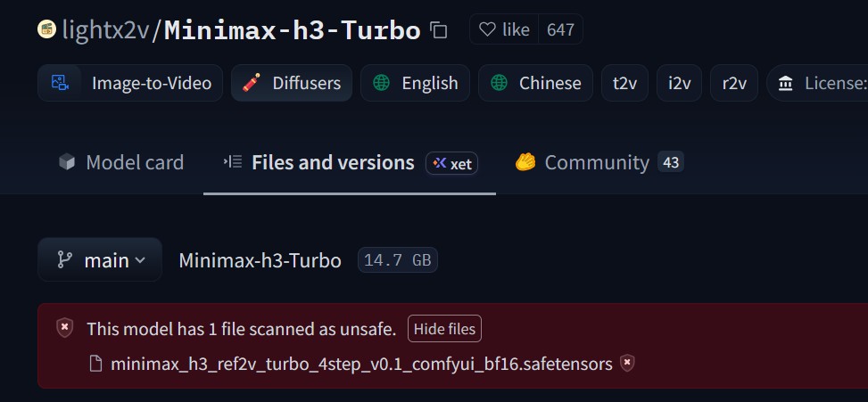Click the unsafe shield icon in warning banner
This screenshot has width=868, height=402.
[65, 328]
